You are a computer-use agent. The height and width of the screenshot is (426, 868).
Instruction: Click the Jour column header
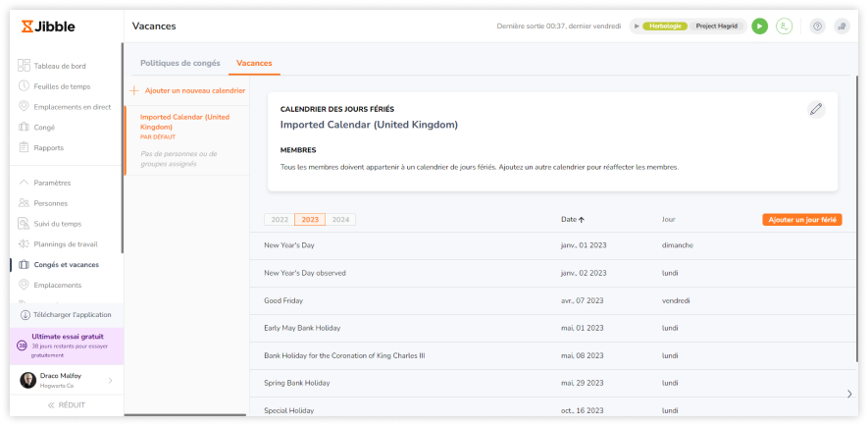point(668,219)
